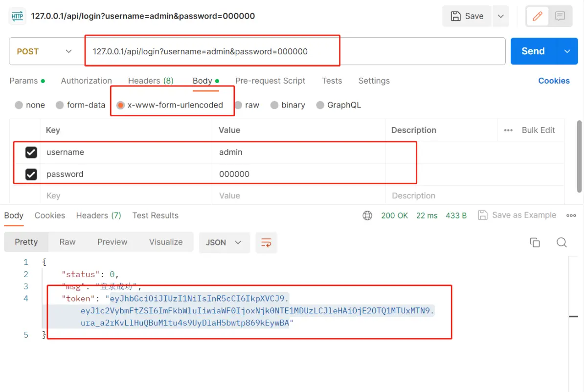Click the globe network info icon
587x392 pixels.
pyautogui.click(x=367, y=216)
